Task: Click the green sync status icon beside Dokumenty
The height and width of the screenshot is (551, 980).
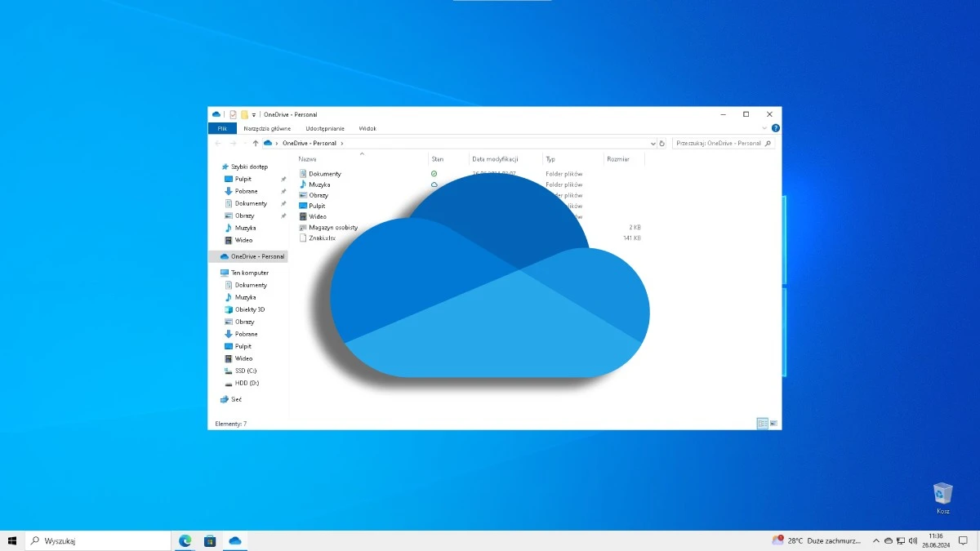Action: [x=435, y=173]
